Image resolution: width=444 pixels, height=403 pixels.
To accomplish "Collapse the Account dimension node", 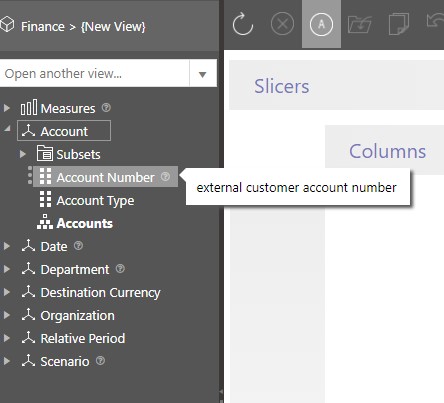I will (x=7, y=129).
